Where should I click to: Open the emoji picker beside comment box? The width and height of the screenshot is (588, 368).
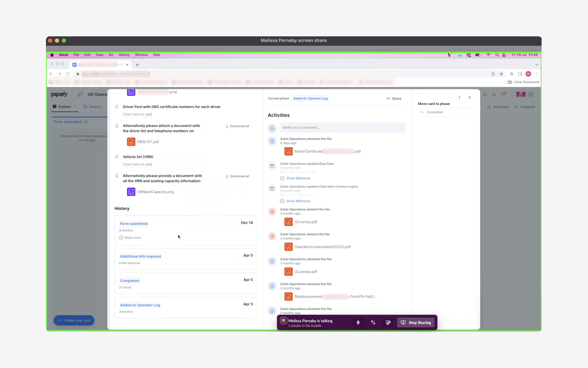[272, 128]
